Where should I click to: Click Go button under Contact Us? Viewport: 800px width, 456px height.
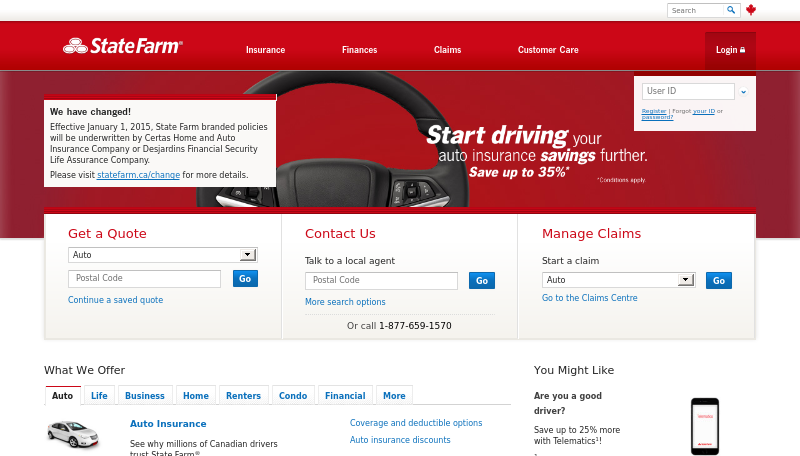(482, 281)
